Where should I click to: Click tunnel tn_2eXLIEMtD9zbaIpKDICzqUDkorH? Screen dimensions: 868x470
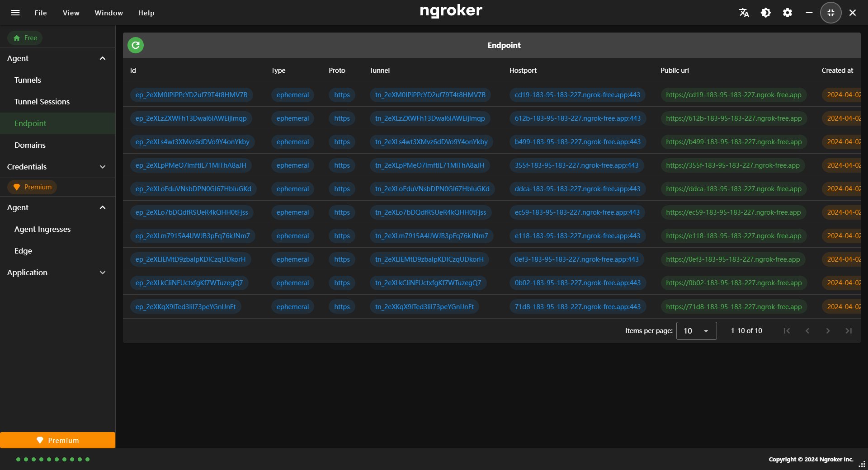[429, 259]
